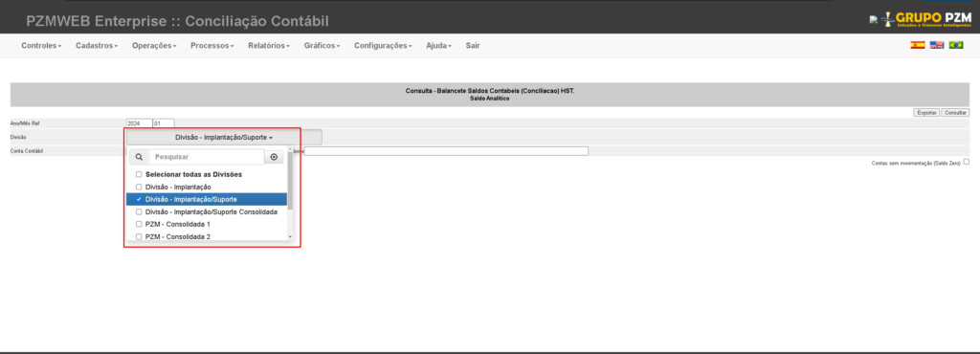
Task: Open the Relatórios menu
Action: (269, 46)
